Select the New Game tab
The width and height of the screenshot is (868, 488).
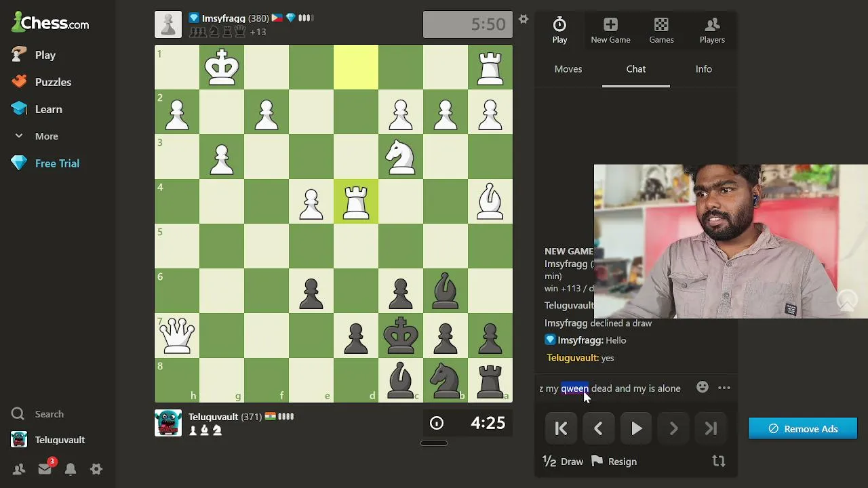click(610, 30)
